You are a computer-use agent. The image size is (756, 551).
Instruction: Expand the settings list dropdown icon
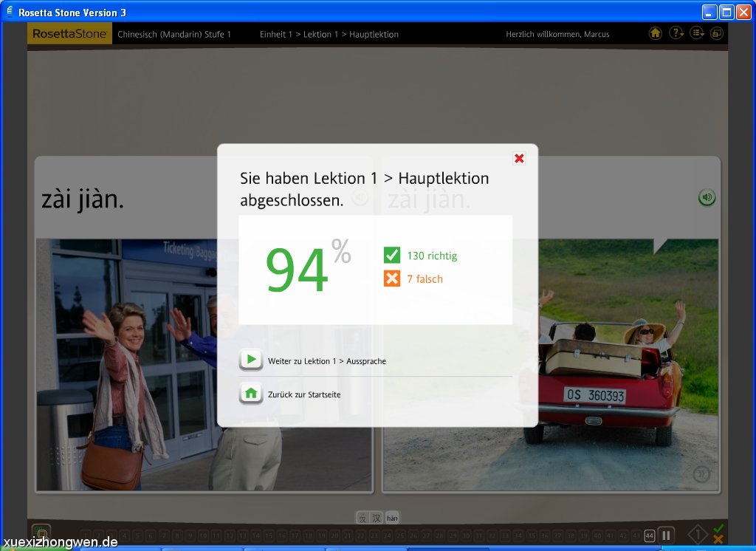coord(696,33)
